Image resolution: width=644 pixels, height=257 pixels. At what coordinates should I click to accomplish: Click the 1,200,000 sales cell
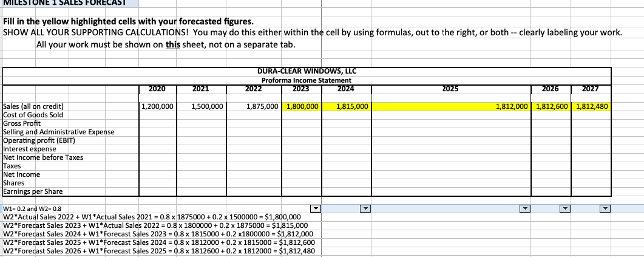157,106
